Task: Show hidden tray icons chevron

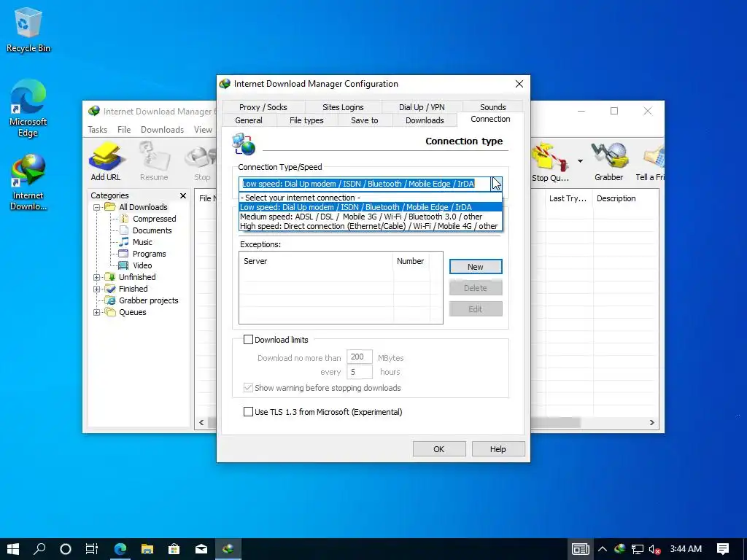Action: [x=602, y=549]
